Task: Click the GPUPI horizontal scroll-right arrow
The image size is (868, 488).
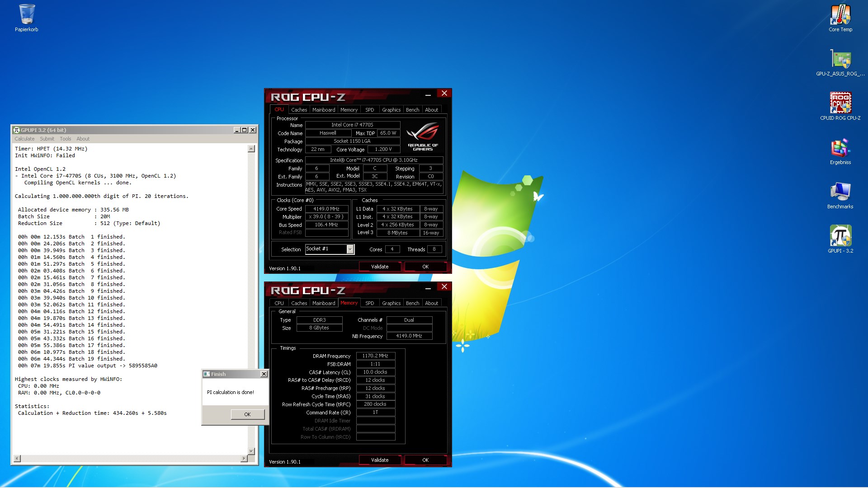Action: [x=244, y=459]
